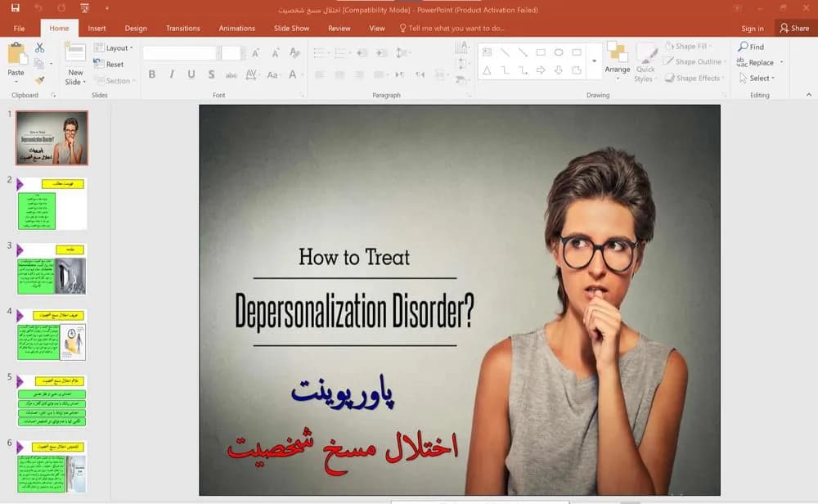Toggle Italic formatting
Viewport: 818px width, 504px height.
click(x=172, y=74)
